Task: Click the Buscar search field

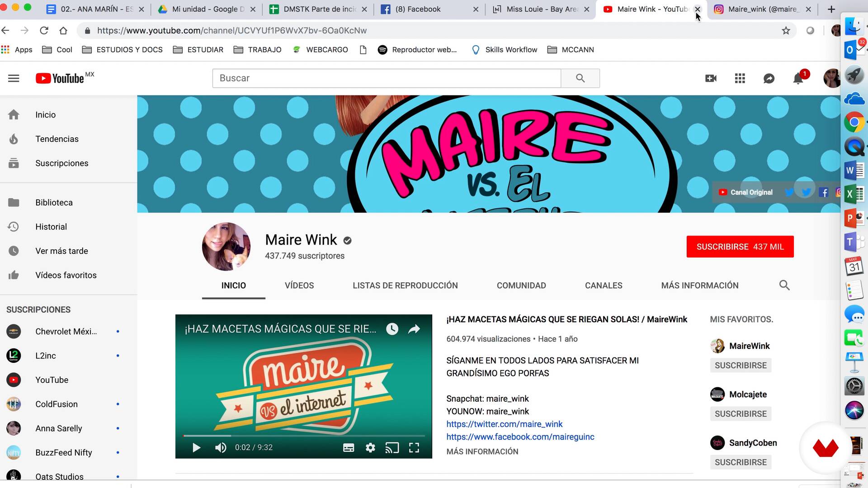Action: click(387, 78)
